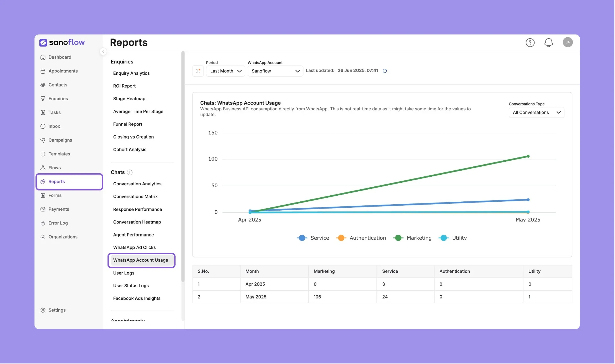
Task: Collapse the sidebar with the arrow button
Action: click(103, 52)
